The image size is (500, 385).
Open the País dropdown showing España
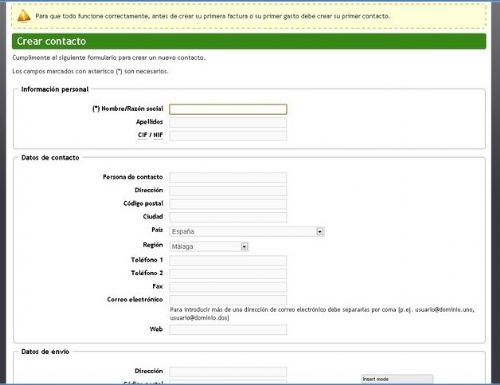tap(247, 231)
